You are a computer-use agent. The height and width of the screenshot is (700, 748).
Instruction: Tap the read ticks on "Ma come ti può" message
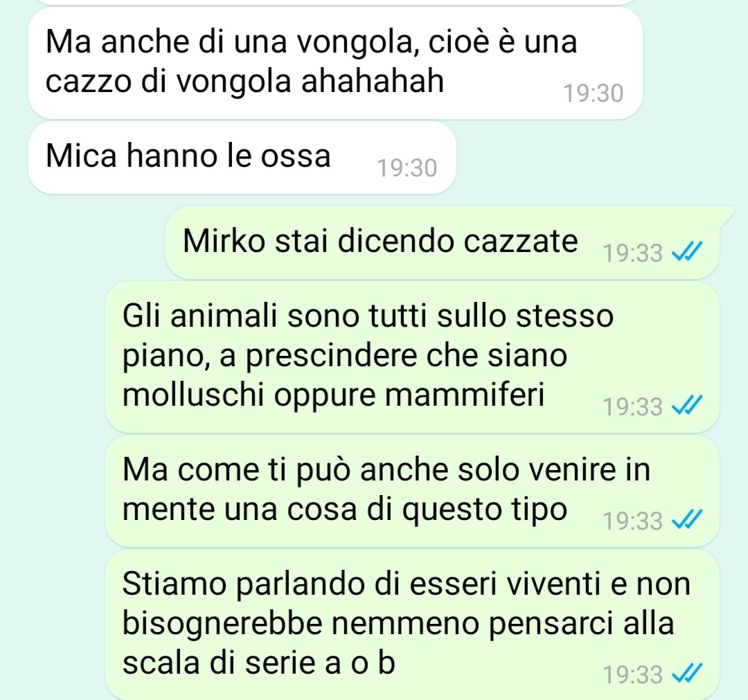click(687, 520)
